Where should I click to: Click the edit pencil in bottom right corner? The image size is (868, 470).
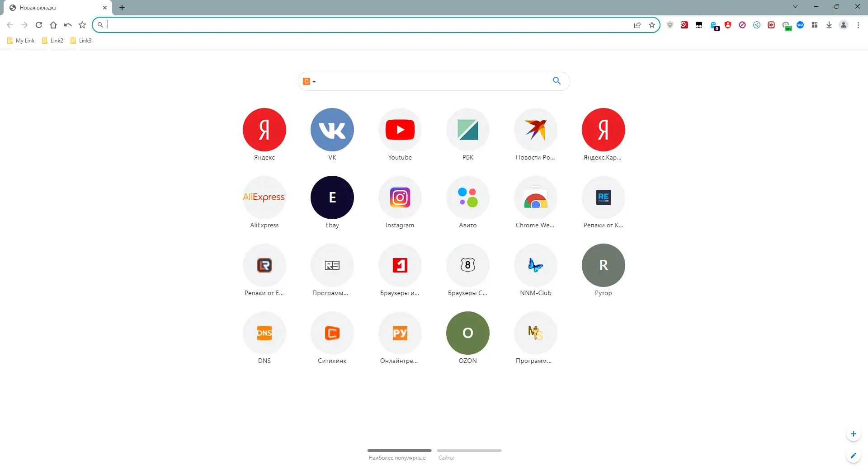click(x=853, y=456)
